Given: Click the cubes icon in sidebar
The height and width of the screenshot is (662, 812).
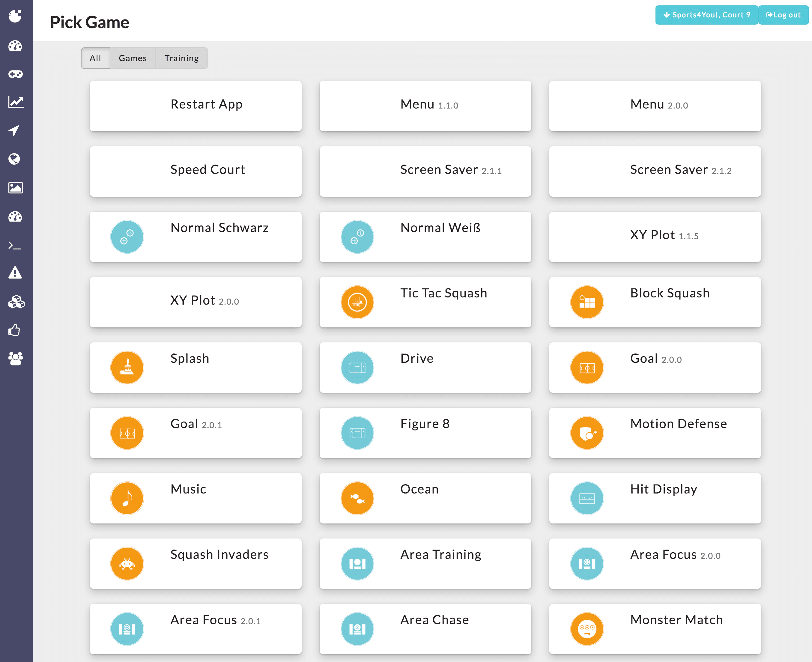Looking at the screenshot, I should coord(16,302).
